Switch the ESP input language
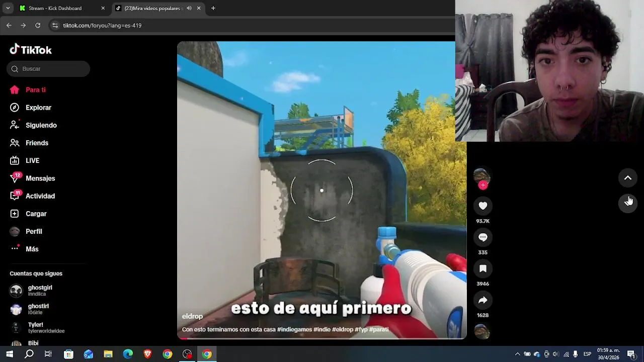The height and width of the screenshot is (362, 644). [587, 354]
